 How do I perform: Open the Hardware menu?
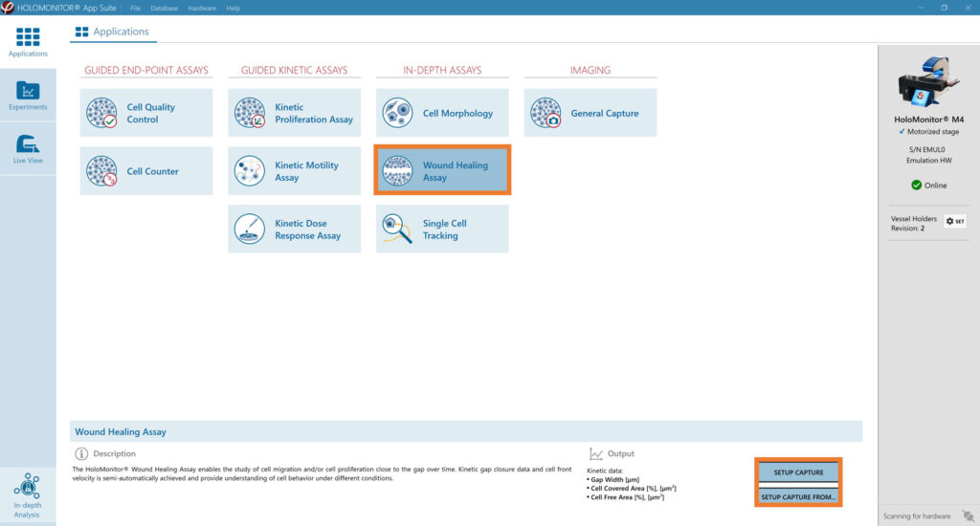click(x=202, y=8)
